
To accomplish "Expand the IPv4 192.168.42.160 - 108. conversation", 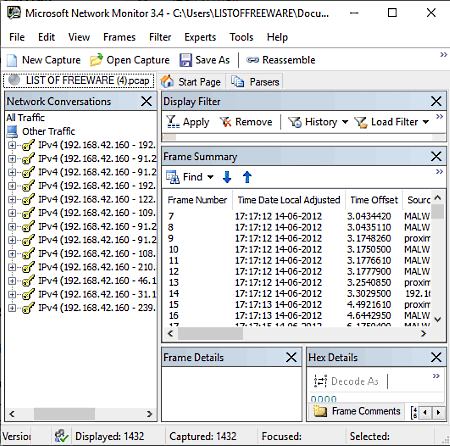I will (12, 254).
